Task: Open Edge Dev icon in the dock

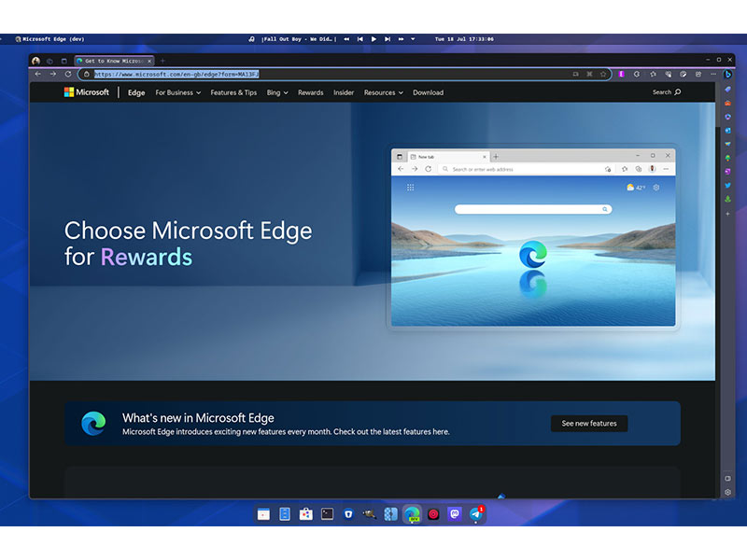Action: click(412, 514)
